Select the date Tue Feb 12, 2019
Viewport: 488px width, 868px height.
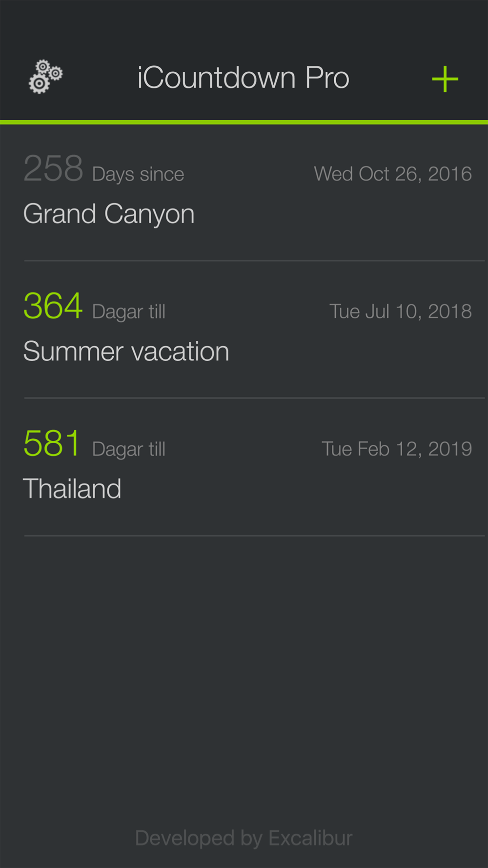[397, 449]
